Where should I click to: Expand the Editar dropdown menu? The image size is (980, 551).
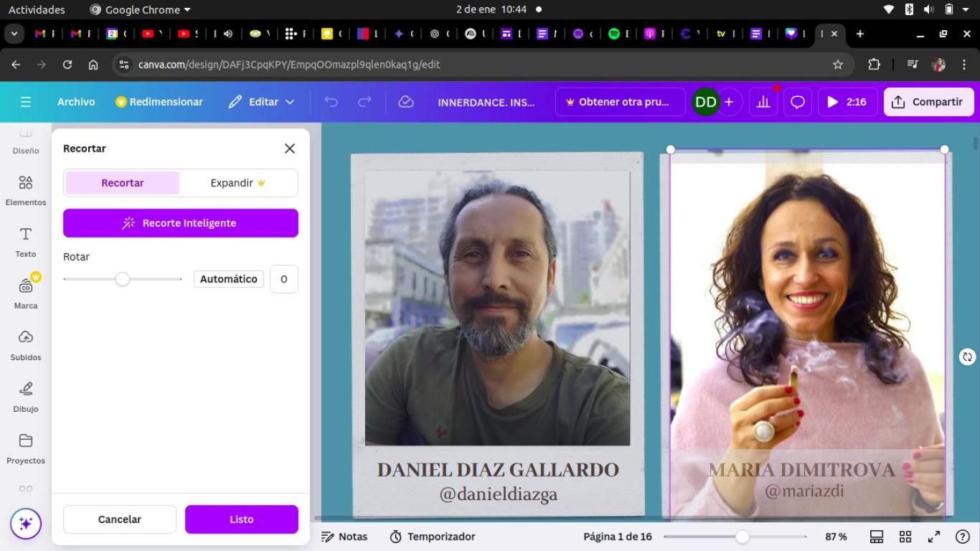pos(262,102)
